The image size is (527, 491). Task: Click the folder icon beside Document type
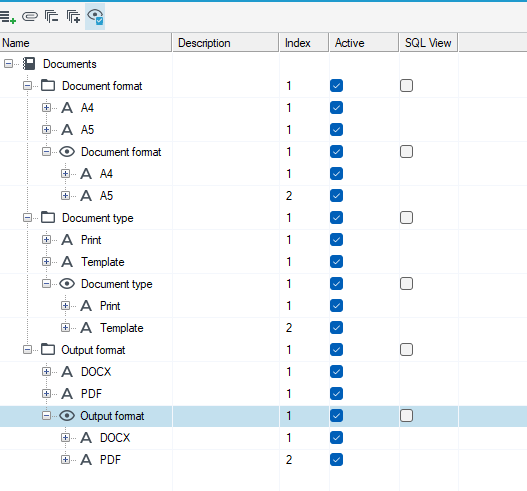(48, 218)
